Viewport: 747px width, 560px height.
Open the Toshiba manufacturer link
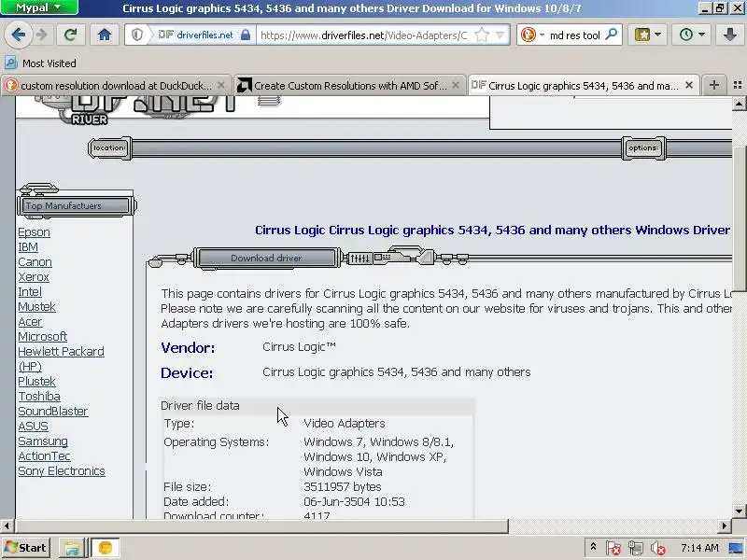(x=39, y=396)
